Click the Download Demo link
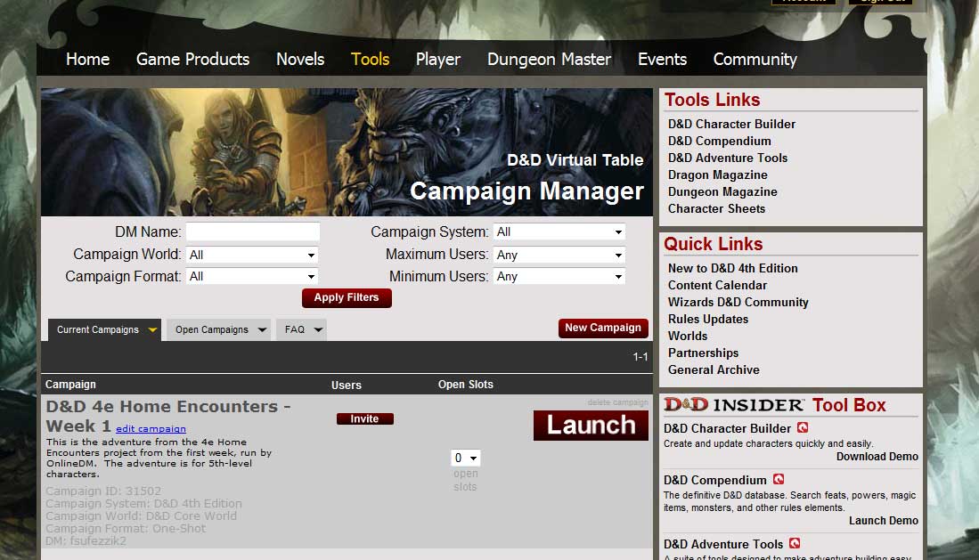This screenshot has width=979, height=560. click(x=877, y=457)
